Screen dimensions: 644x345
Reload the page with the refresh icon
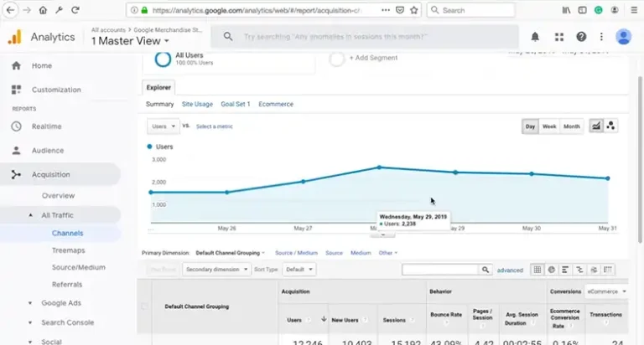(75, 10)
